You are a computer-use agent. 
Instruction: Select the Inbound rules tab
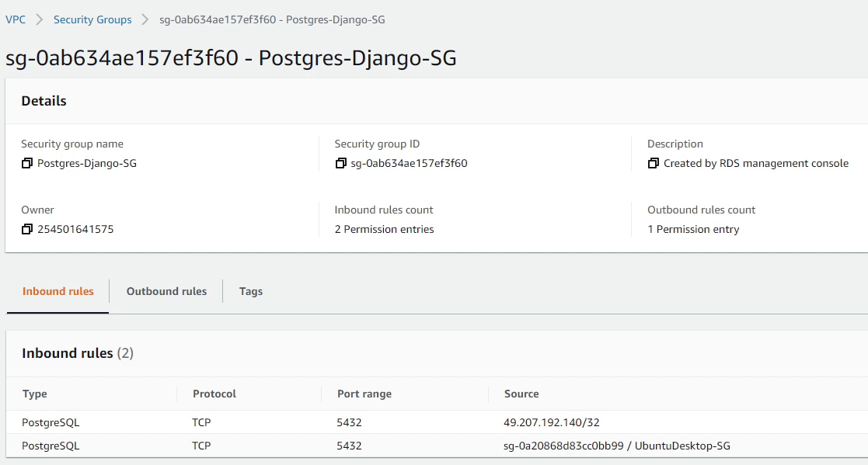click(x=58, y=290)
